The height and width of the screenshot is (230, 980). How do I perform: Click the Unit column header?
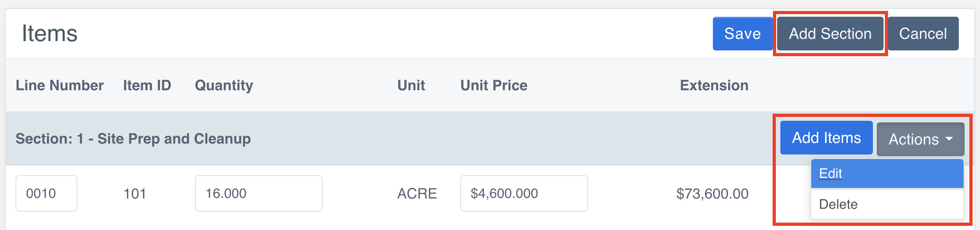coord(411,85)
